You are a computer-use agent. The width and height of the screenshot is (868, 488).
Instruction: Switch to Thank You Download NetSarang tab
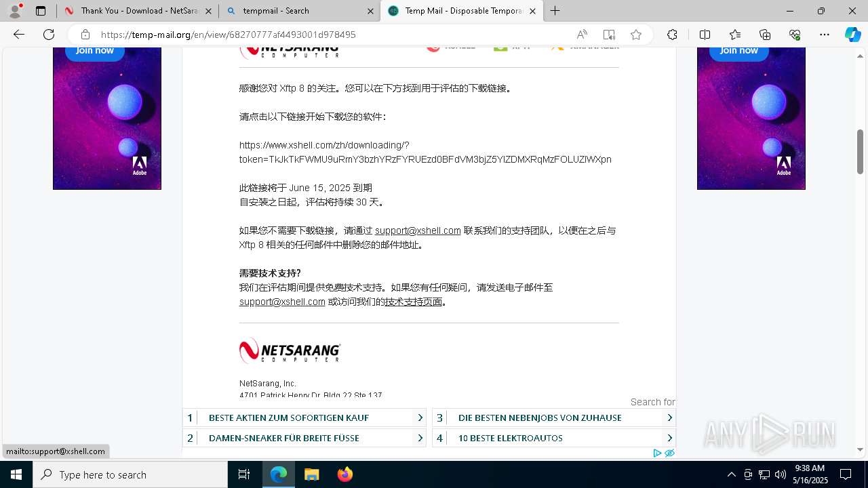coord(138,11)
